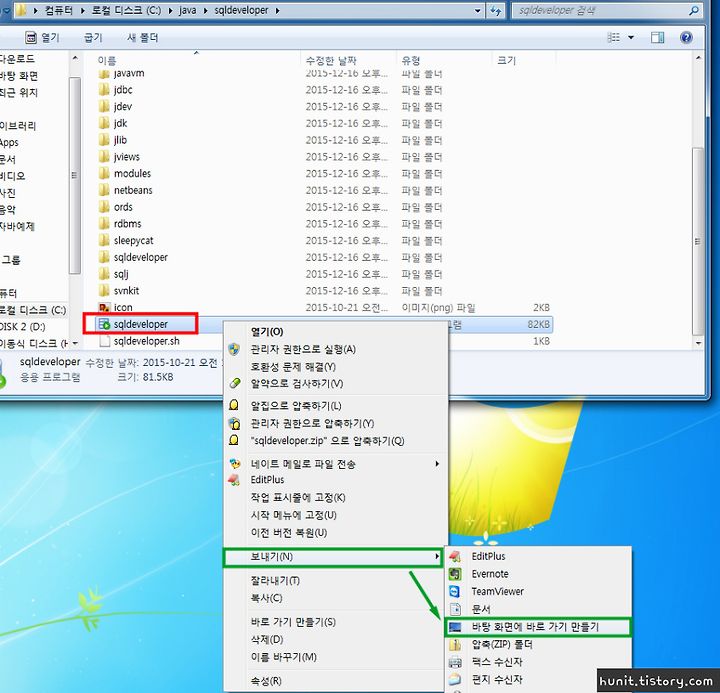Select the modules folder icon
The image size is (720, 693).
(x=104, y=173)
